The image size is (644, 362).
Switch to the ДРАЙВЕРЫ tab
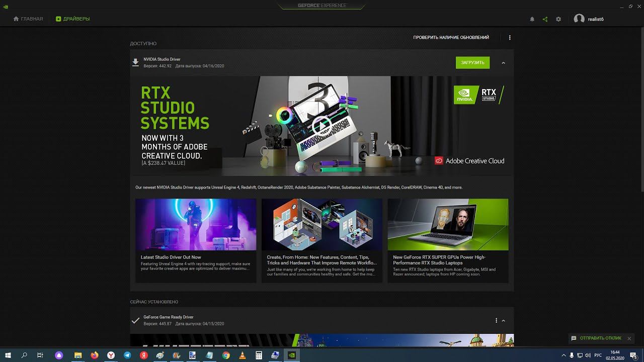coord(73,19)
